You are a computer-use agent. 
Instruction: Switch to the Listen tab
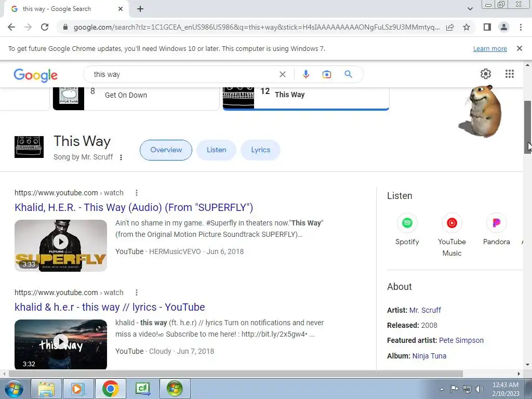point(216,150)
